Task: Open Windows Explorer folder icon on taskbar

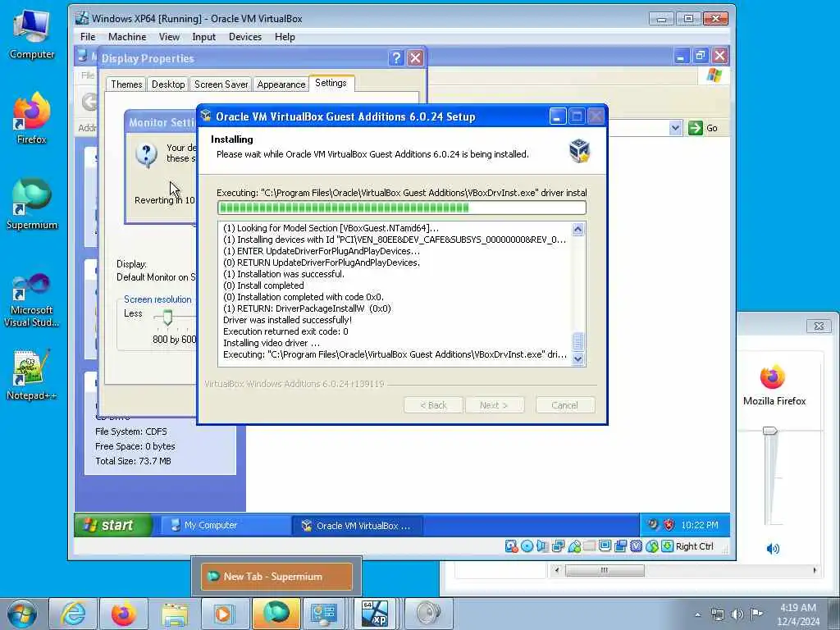Action: (174, 614)
